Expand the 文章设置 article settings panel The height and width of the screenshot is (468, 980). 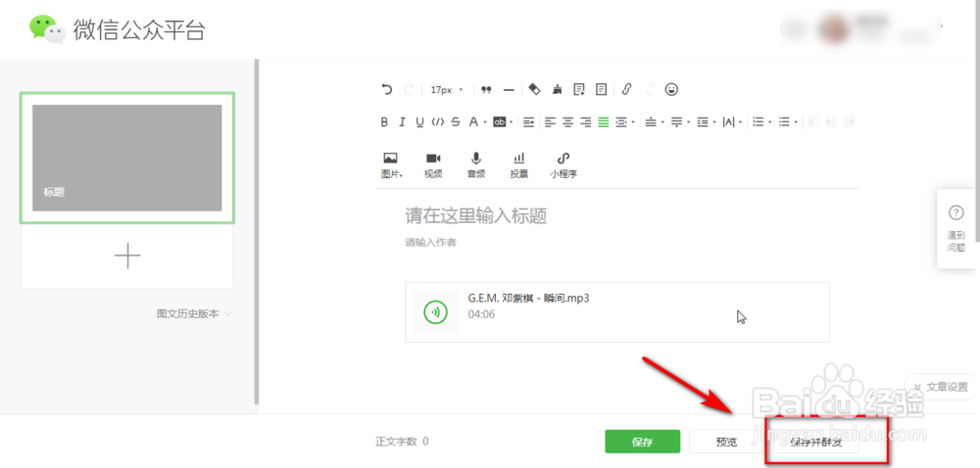[x=941, y=387]
